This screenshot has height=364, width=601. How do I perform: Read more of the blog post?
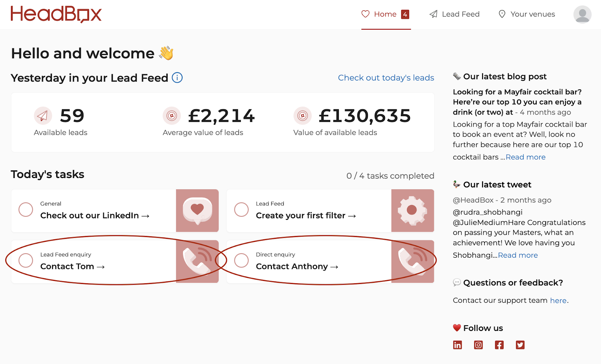[525, 157]
